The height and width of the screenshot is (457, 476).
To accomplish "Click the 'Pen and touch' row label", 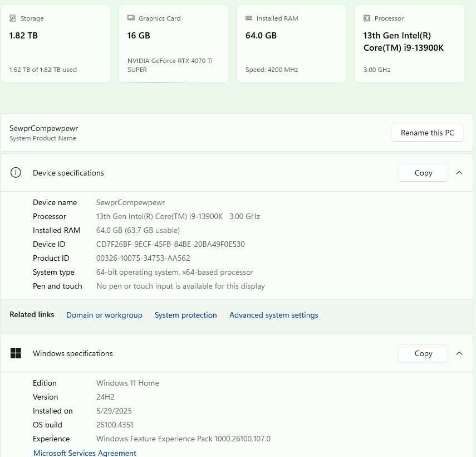I will (57, 286).
